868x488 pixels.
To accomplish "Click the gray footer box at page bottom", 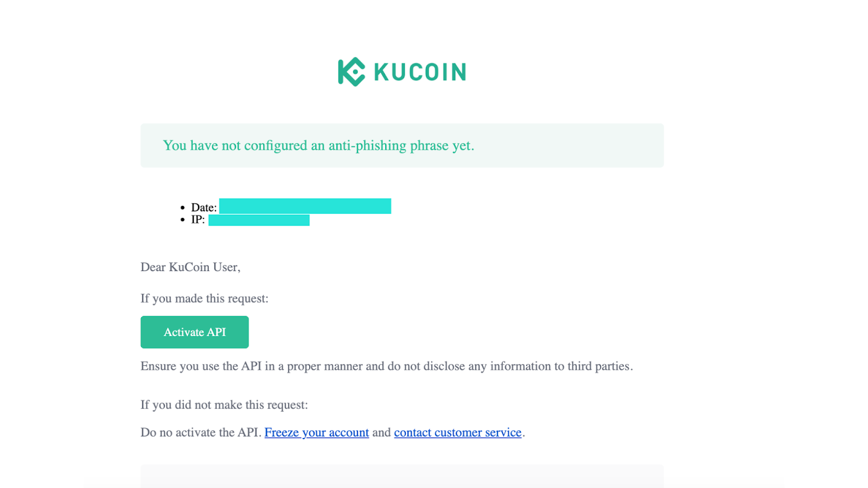I will tap(402, 476).
